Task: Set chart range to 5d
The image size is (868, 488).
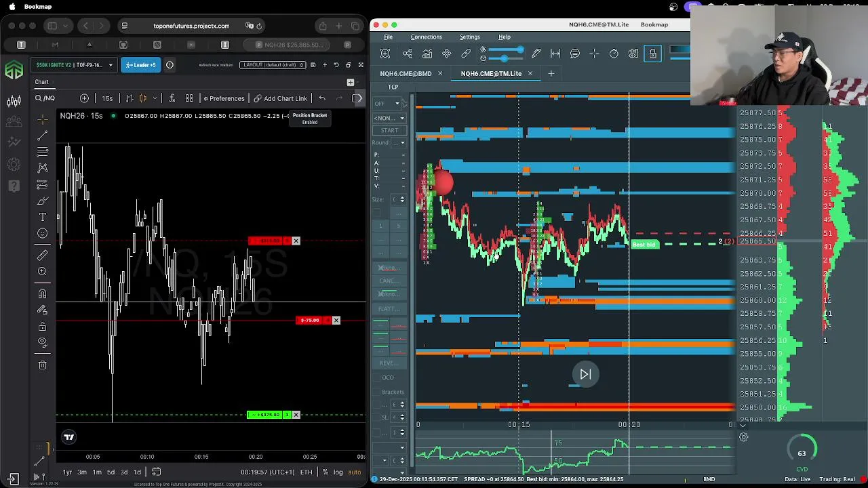Action: pos(111,472)
